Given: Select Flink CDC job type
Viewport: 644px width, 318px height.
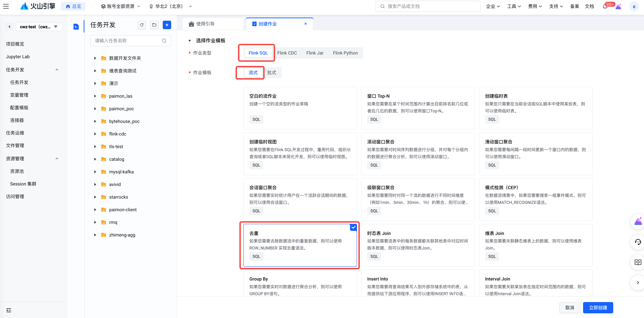Looking at the screenshot, I should [287, 53].
